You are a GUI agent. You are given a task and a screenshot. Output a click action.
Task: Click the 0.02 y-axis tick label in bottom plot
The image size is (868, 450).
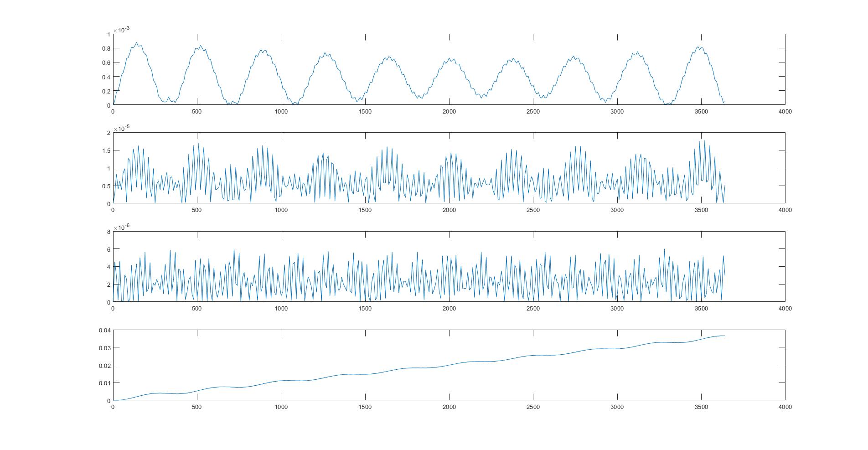[x=105, y=366]
